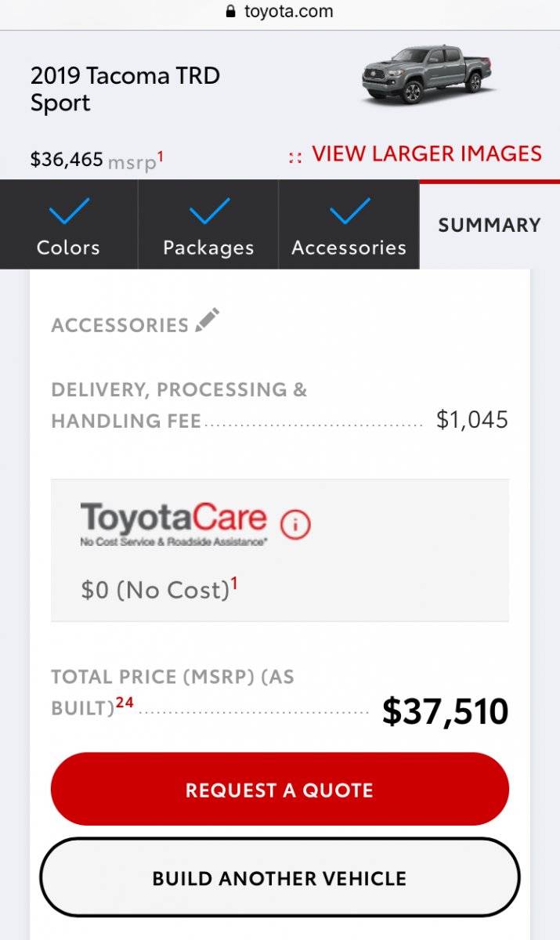Open the ToyotaCare info circle icon

(295, 525)
